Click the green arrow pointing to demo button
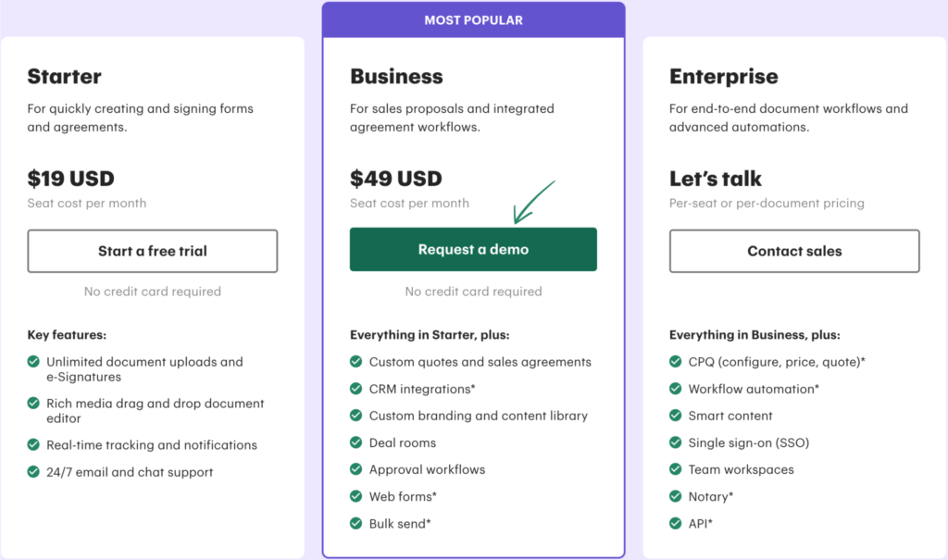 [x=533, y=202]
